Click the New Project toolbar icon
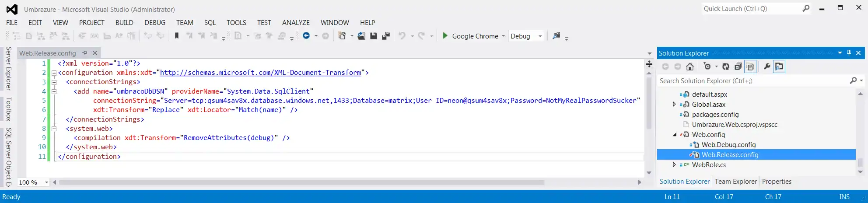Viewport: 868px width, 203px height. (x=342, y=36)
